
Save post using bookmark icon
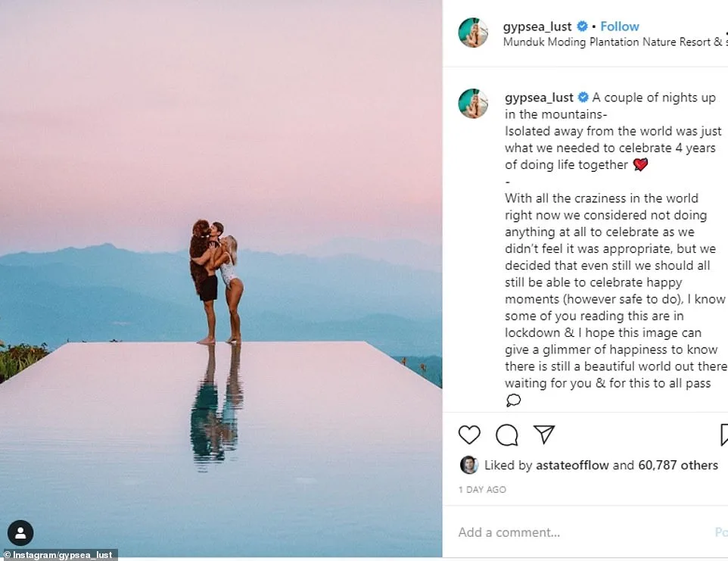[723, 435]
